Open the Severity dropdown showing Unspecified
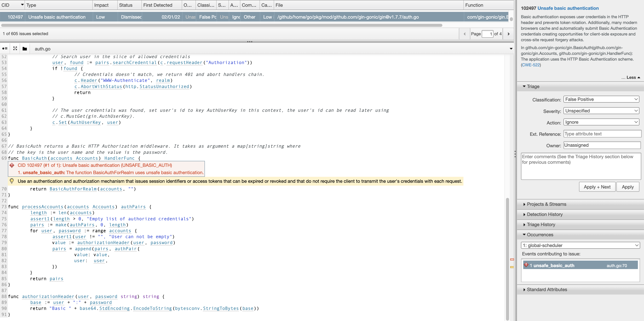644x321 pixels. point(601,111)
